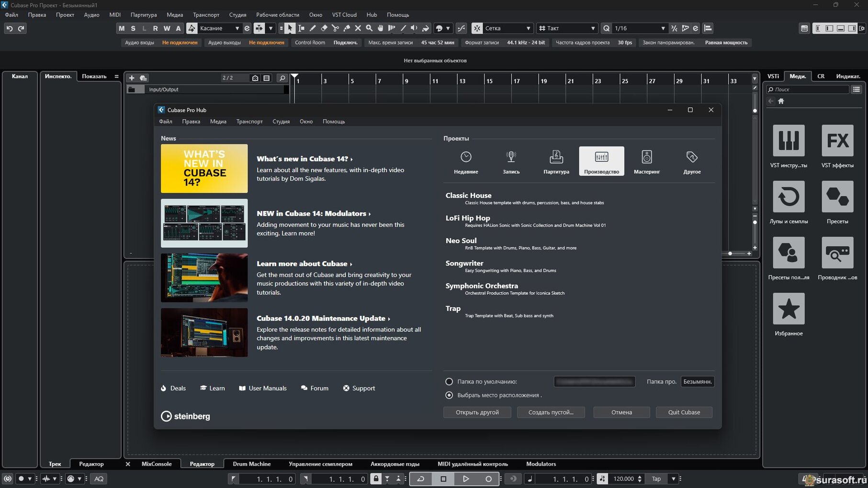Open the VST Cloud menu

344,15
